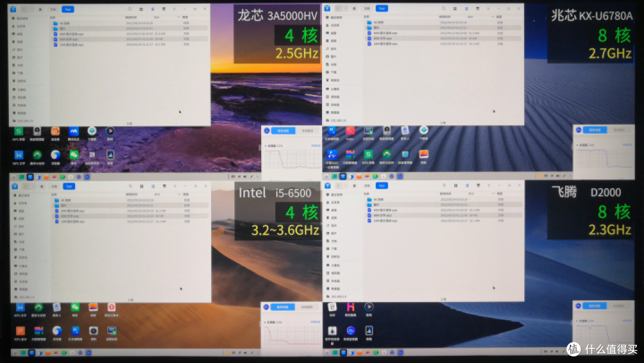Viewport: 644px width, 363px height.
Task: Open the video player icon on Phytium desktop
Action: pos(369,307)
